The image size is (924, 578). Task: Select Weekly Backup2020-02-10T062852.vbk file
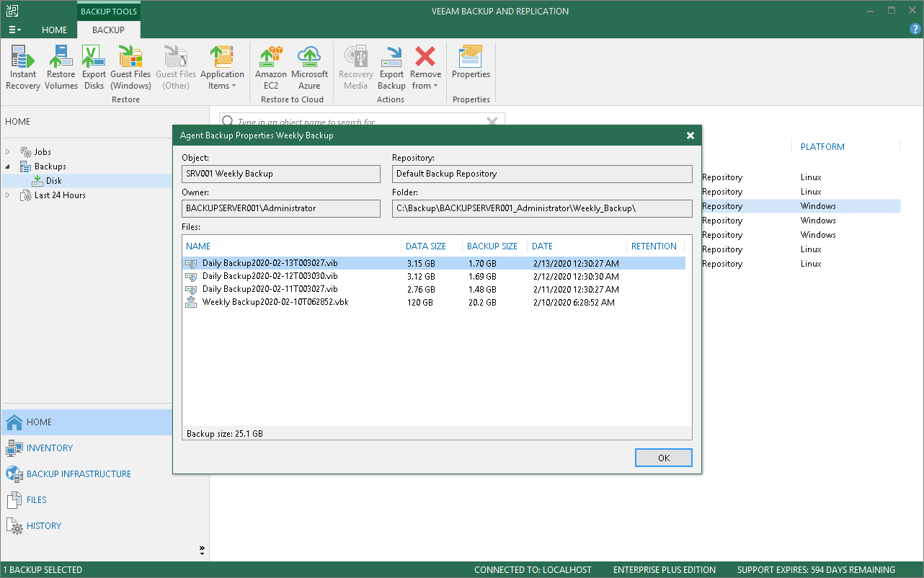[434, 303]
